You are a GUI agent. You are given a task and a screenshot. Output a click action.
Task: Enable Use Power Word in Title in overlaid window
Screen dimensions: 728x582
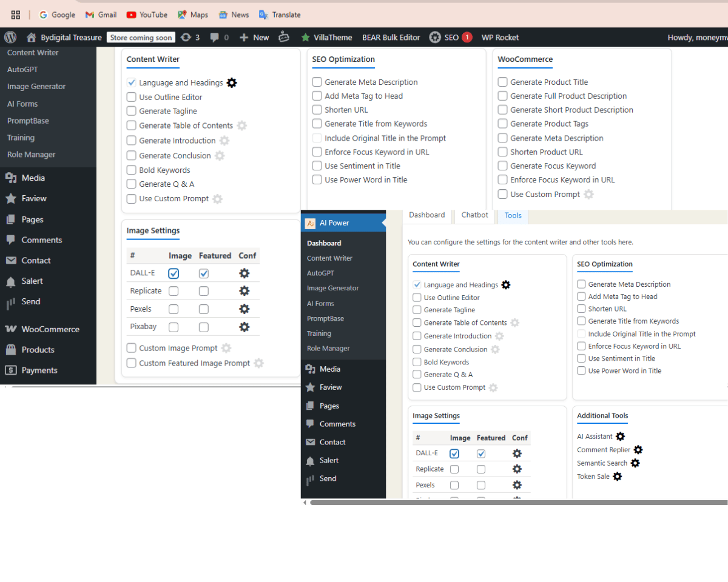(581, 371)
